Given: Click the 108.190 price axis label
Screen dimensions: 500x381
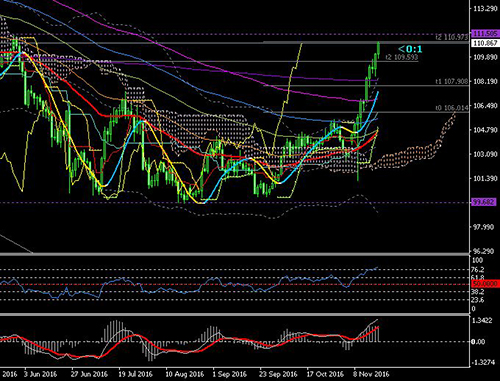Looking at the screenshot, I should pyautogui.click(x=485, y=81).
